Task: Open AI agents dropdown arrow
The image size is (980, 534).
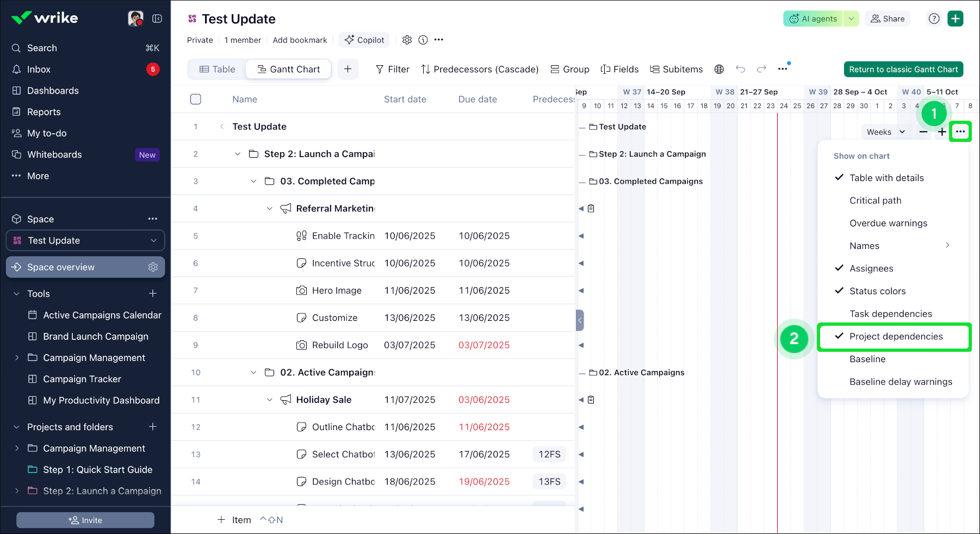Action: coord(851,18)
